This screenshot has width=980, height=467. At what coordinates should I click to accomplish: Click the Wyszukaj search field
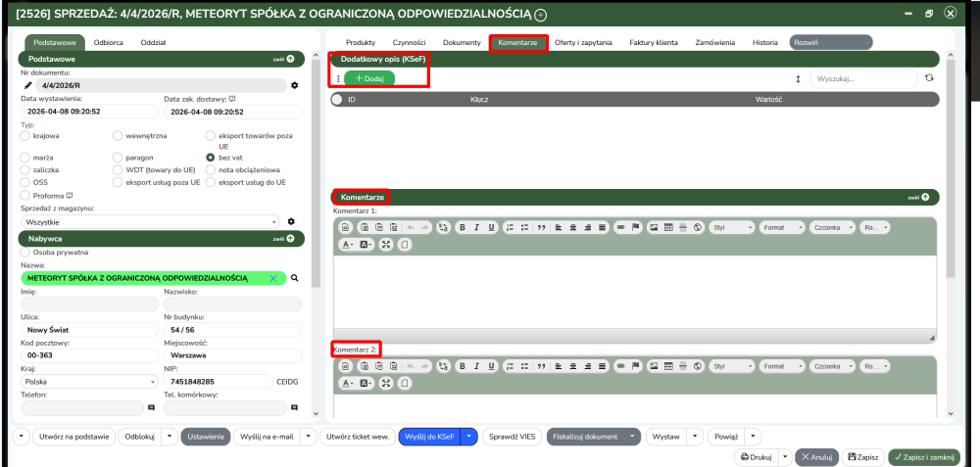point(862,78)
